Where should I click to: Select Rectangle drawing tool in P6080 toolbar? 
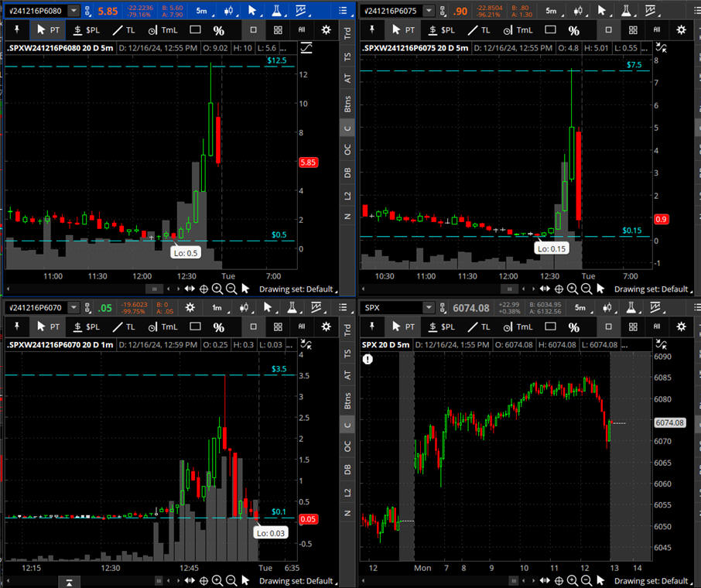196,30
